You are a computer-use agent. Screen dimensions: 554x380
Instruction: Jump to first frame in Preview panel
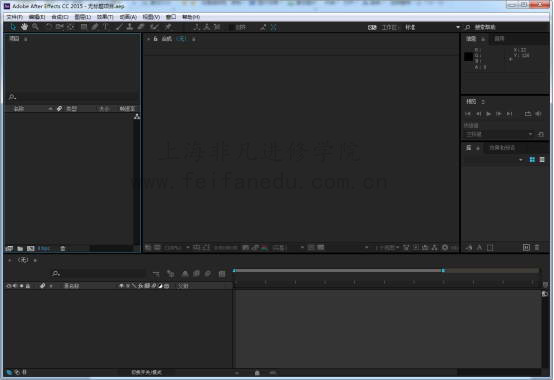468,114
